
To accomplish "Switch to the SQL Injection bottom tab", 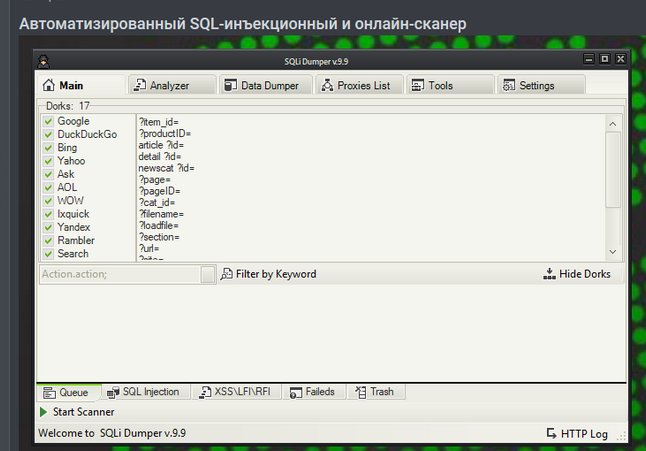I will click(x=146, y=392).
